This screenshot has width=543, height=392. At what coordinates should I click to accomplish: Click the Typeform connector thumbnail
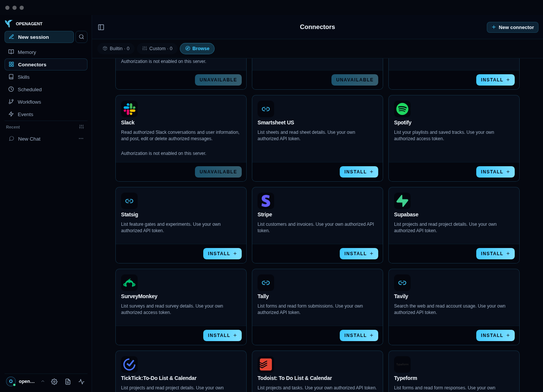pos(402,364)
